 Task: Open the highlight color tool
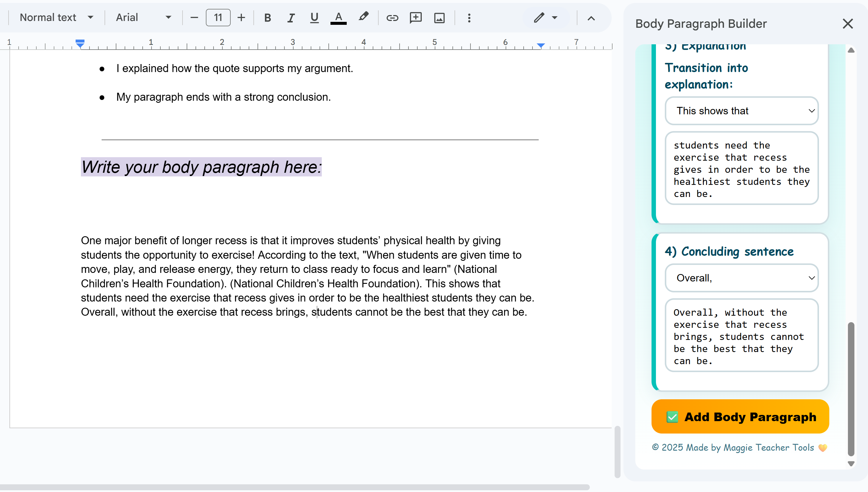363,18
